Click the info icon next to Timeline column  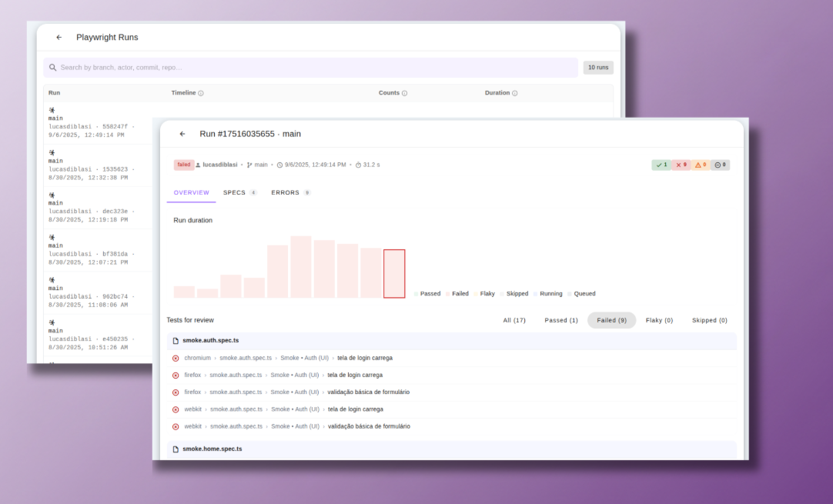[x=202, y=92]
